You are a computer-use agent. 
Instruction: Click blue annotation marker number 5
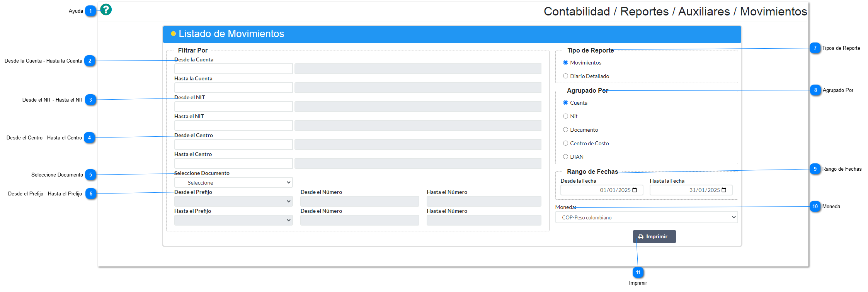coord(90,175)
